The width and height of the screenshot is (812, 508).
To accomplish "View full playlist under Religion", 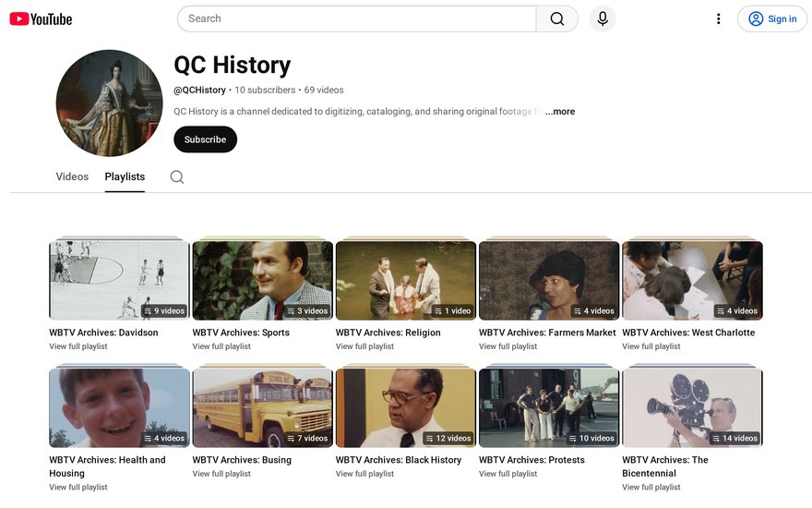I will tap(364, 346).
